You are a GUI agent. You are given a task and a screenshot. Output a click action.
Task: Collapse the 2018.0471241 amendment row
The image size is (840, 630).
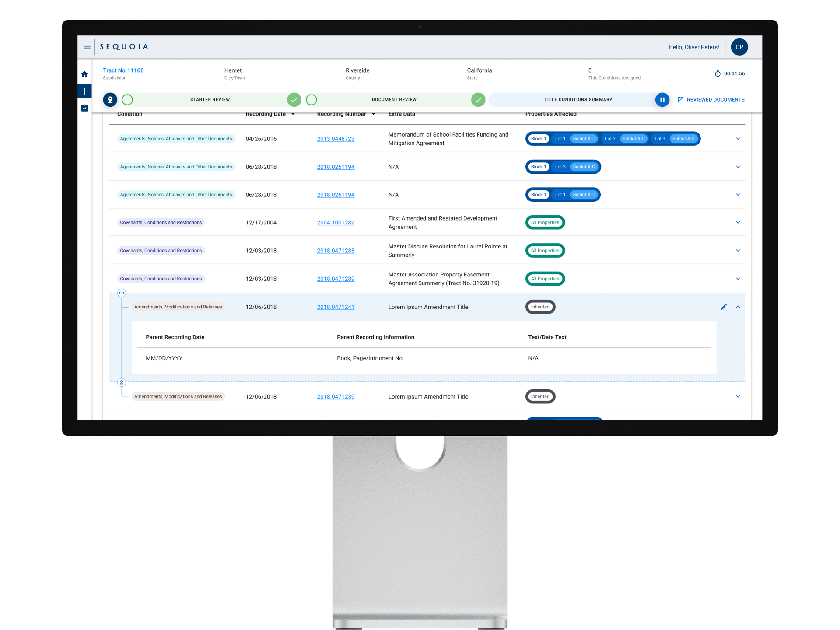point(738,307)
